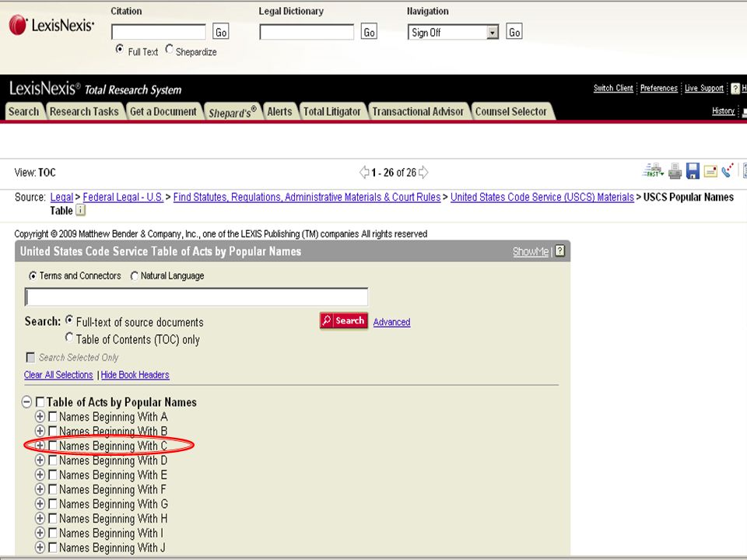Click Go button next to Citation field

click(220, 32)
